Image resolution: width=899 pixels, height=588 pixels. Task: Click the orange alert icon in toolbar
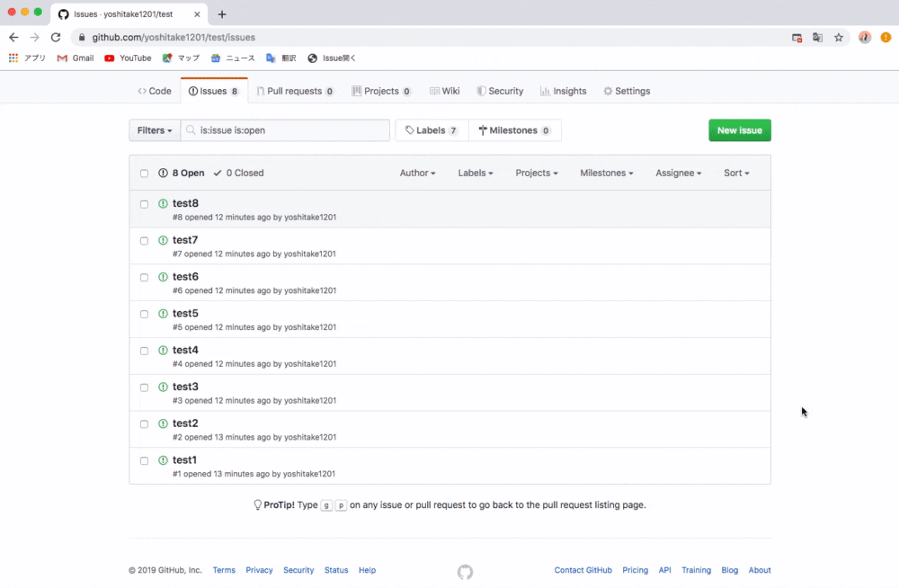[x=886, y=37]
